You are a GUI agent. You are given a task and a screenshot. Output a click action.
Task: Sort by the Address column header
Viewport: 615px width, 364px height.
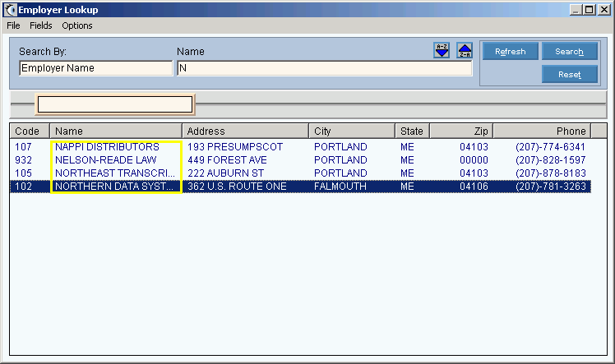tap(246, 131)
